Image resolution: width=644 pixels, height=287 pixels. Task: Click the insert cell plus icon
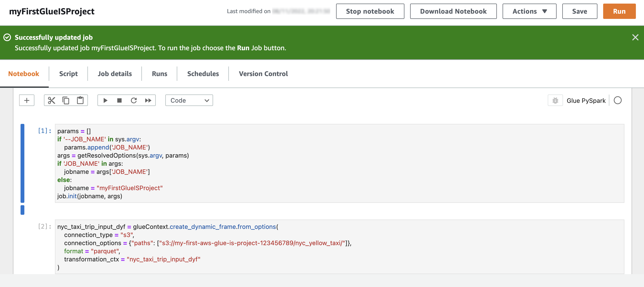[x=27, y=100]
